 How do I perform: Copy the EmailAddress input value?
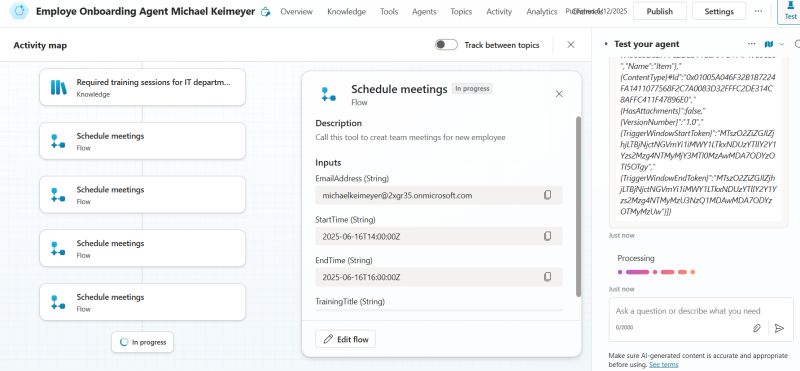547,195
